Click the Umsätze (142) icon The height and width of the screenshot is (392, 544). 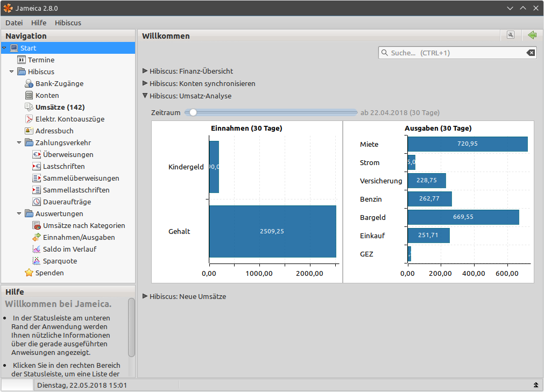[29, 107]
